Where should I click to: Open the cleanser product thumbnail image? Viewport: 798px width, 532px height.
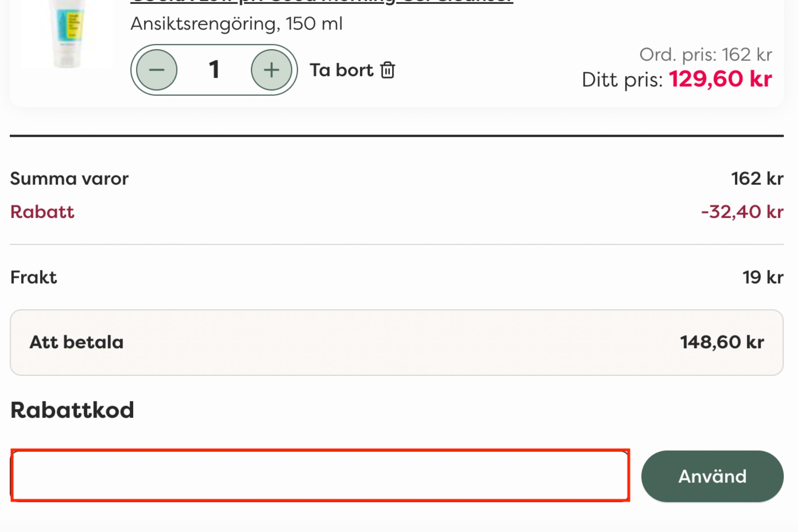(x=67, y=34)
